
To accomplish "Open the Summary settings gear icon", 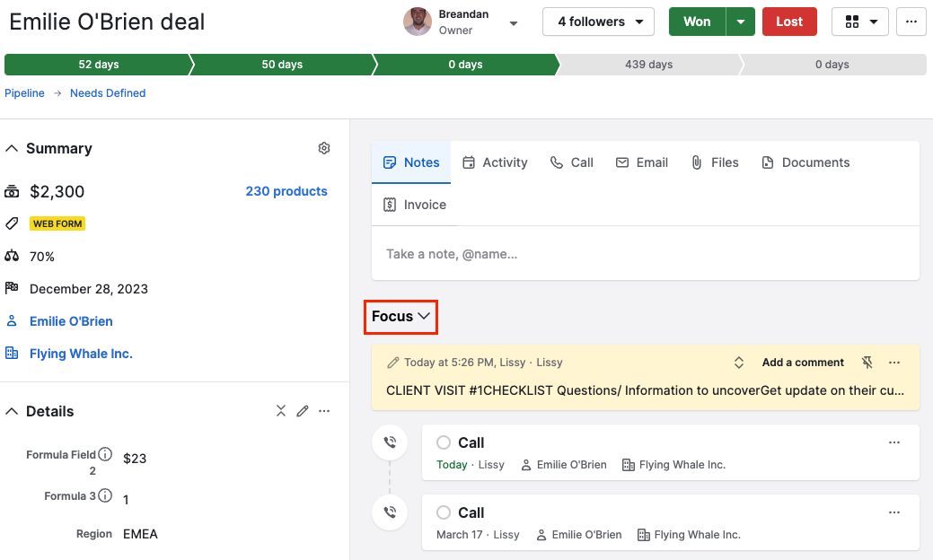I will [x=324, y=148].
